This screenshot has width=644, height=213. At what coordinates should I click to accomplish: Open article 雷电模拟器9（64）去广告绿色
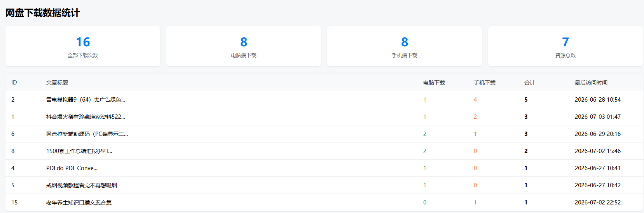point(86,100)
